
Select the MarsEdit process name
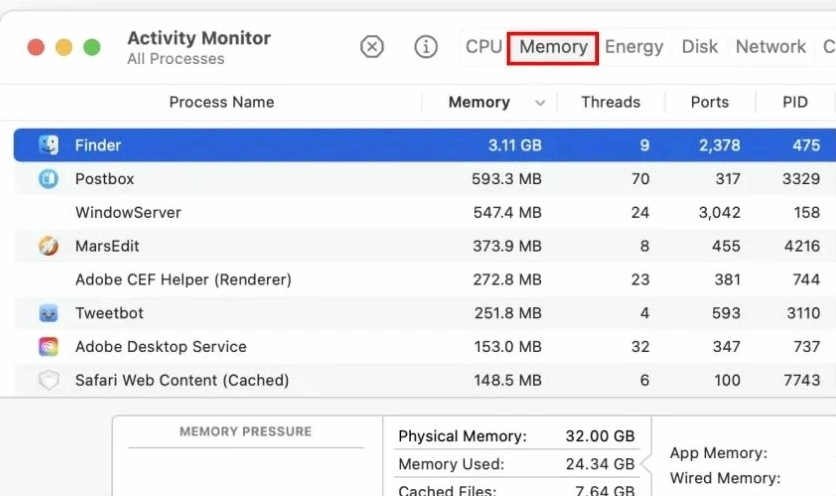pyautogui.click(x=107, y=246)
